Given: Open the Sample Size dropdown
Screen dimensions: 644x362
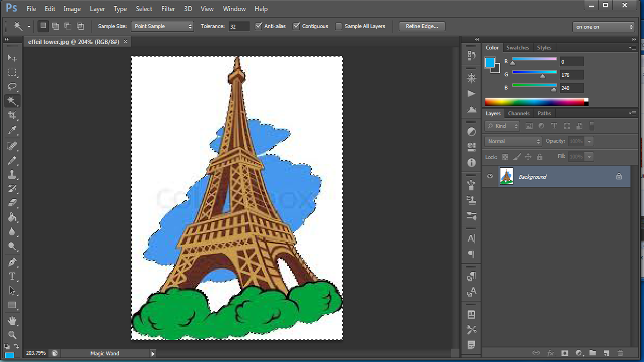Looking at the screenshot, I should point(162,26).
